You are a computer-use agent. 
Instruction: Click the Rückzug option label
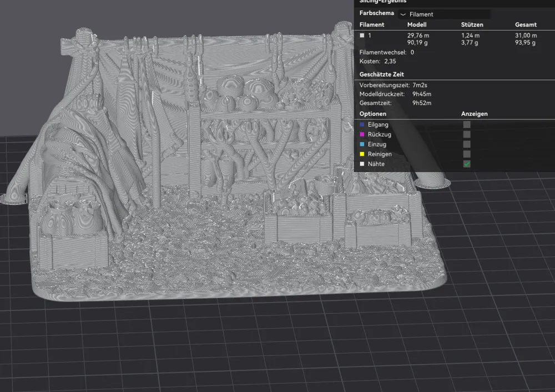click(380, 134)
